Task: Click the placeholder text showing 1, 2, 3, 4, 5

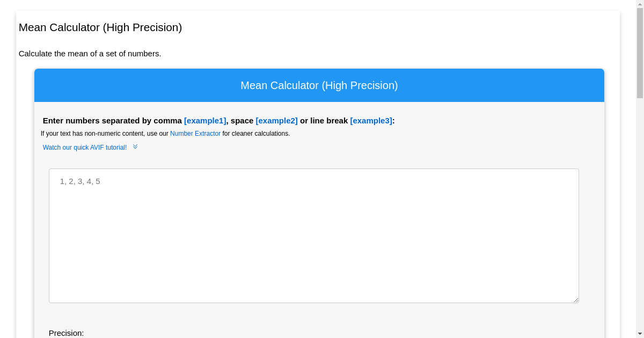Action: point(79,181)
